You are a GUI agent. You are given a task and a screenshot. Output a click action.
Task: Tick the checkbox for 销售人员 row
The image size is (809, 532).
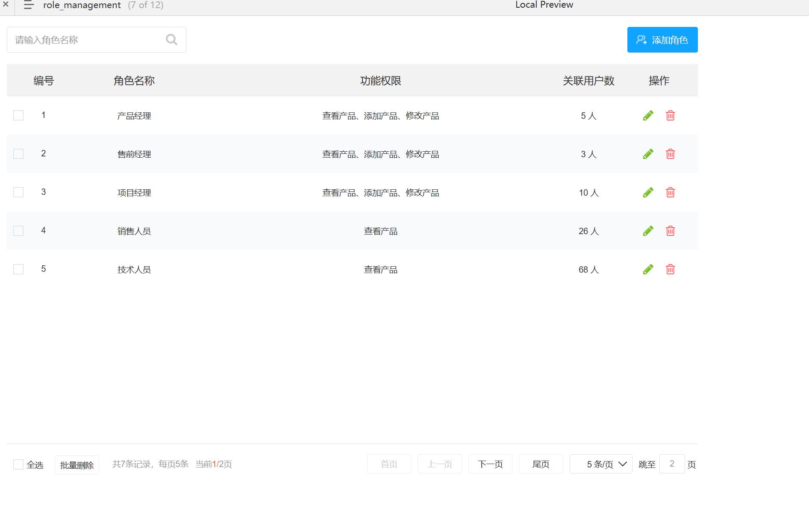[18, 231]
